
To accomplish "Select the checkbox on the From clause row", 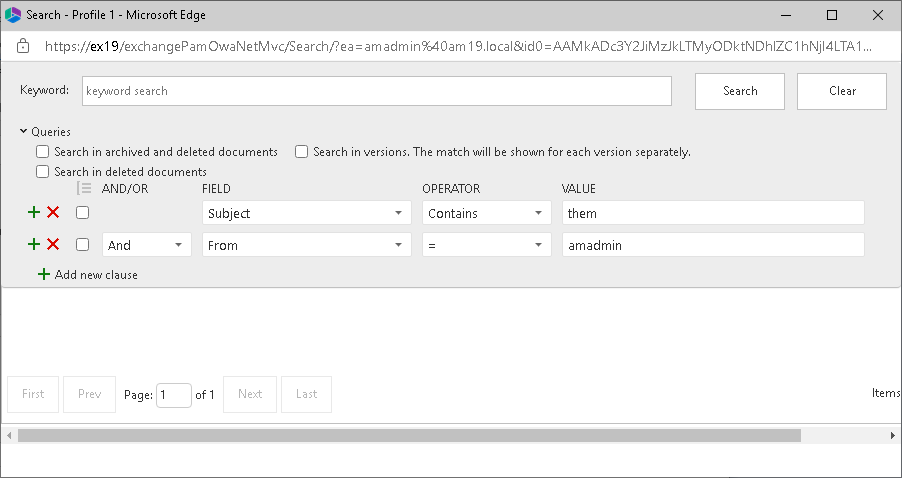I will tap(83, 245).
